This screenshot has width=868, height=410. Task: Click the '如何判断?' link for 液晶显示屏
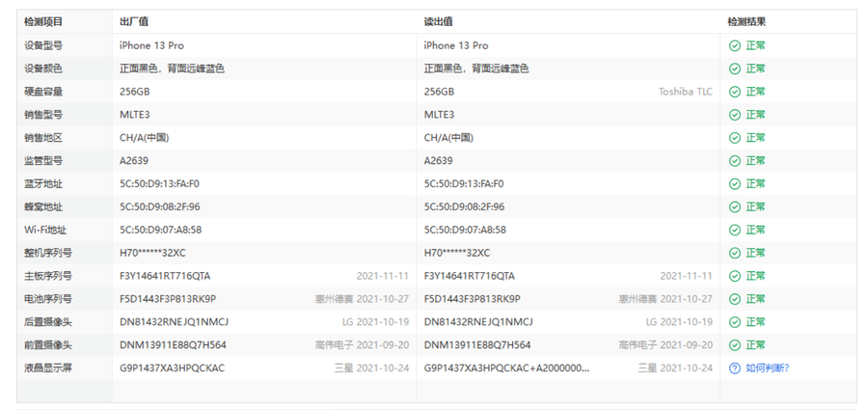(x=768, y=368)
